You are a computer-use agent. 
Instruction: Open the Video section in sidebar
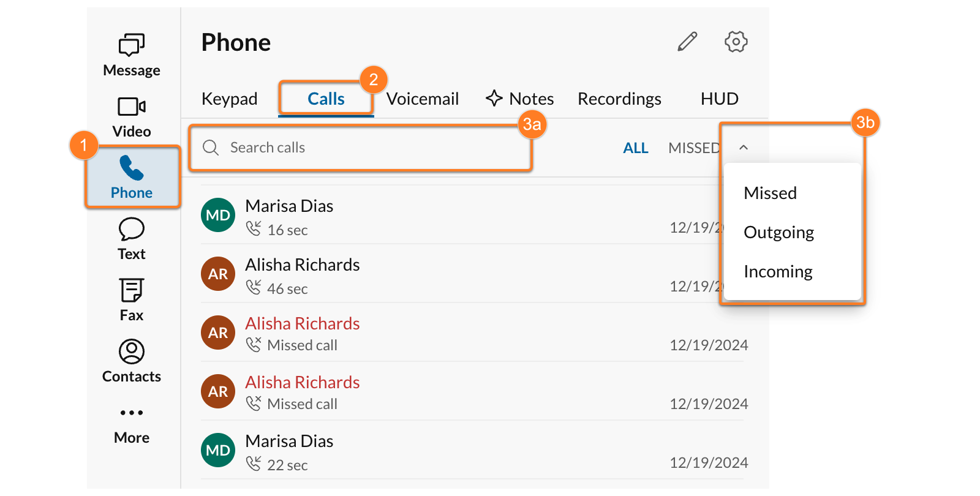click(x=132, y=117)
